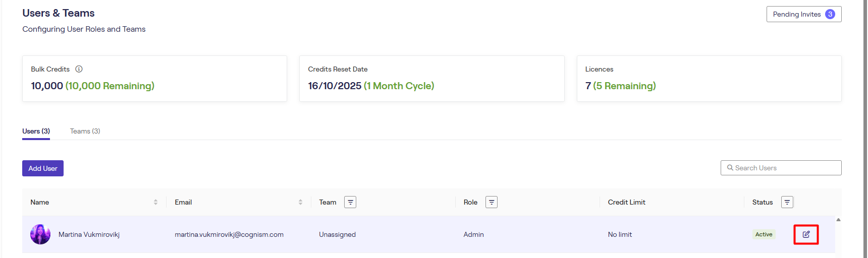Viewport: 868px width, 258px height.
Task: Click the edit icon for Martina Vukmirovikj
Action: (806, 234)
